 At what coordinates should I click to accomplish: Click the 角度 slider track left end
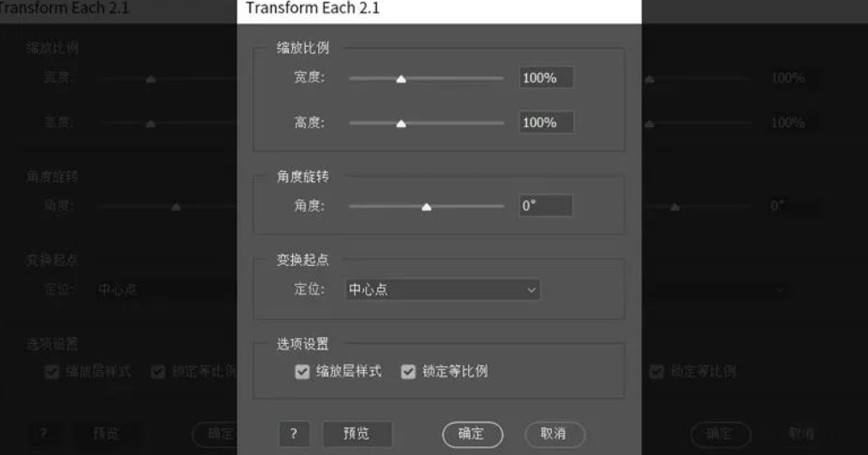[x=352, y=206]
